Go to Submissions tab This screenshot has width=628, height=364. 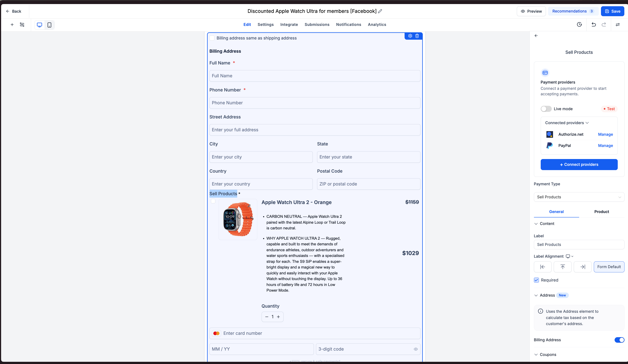pyautogui.click(x=317, y=24)
